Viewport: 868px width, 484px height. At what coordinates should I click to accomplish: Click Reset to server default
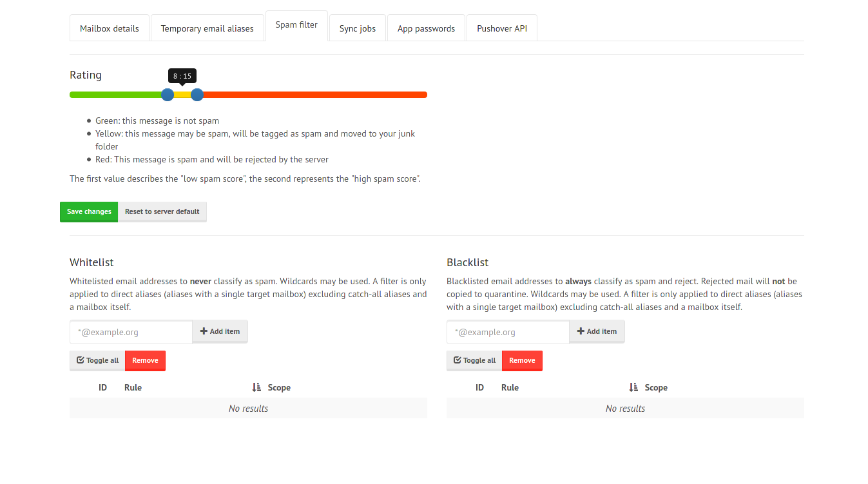tap(162, 211)
